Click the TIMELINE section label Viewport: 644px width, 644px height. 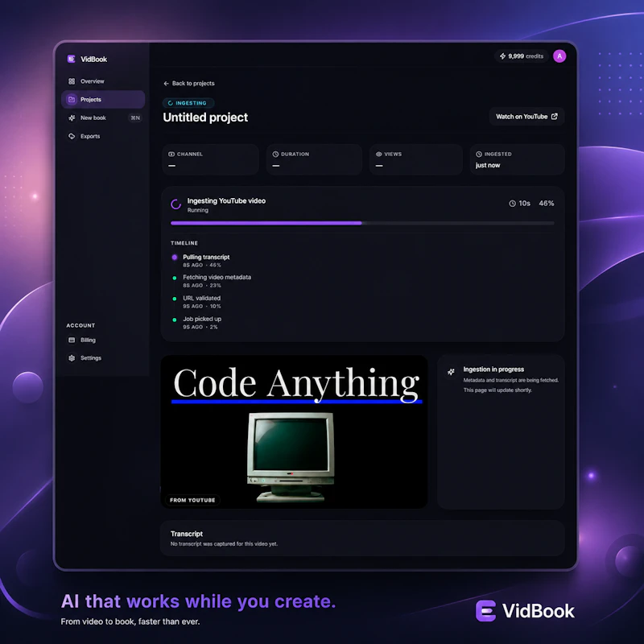(x=184, y=243)
